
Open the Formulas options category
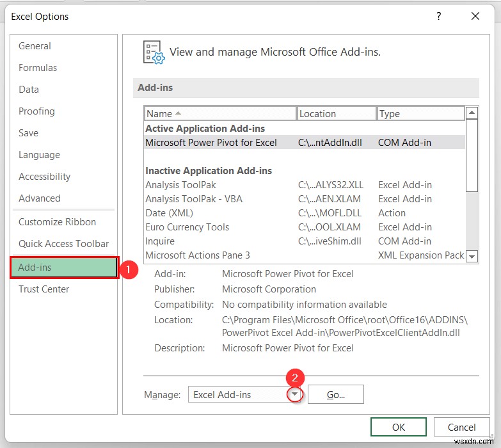click(38, 68)
